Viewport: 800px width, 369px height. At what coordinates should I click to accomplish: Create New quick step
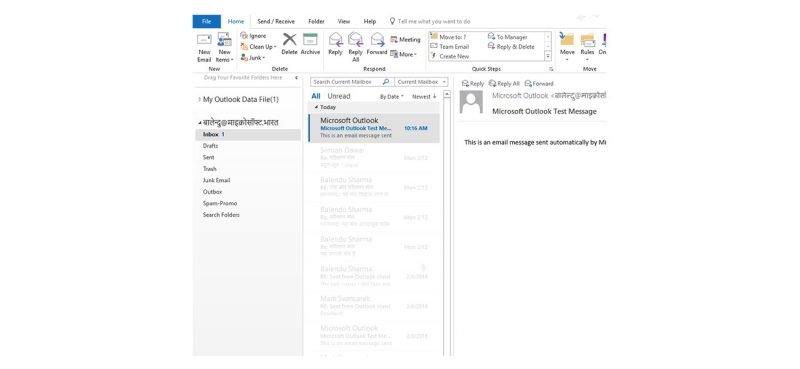tap(450, 56)
